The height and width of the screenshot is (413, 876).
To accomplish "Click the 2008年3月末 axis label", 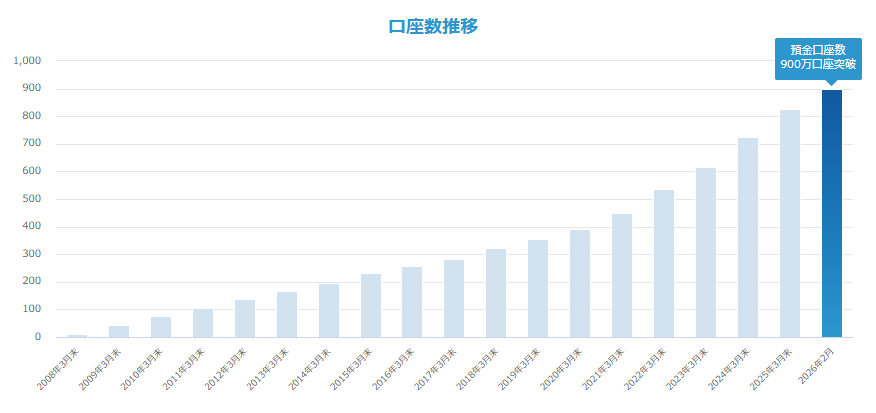I will 59,369.
